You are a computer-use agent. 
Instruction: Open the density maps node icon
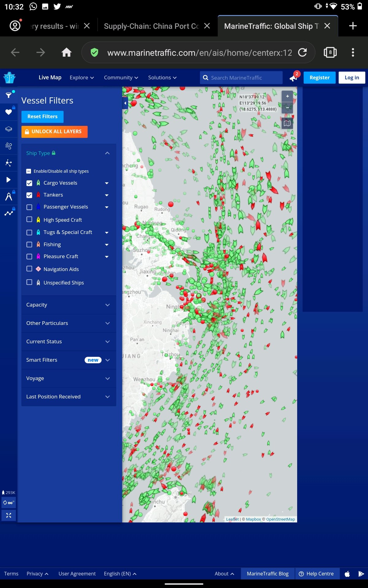click(9, 163)
